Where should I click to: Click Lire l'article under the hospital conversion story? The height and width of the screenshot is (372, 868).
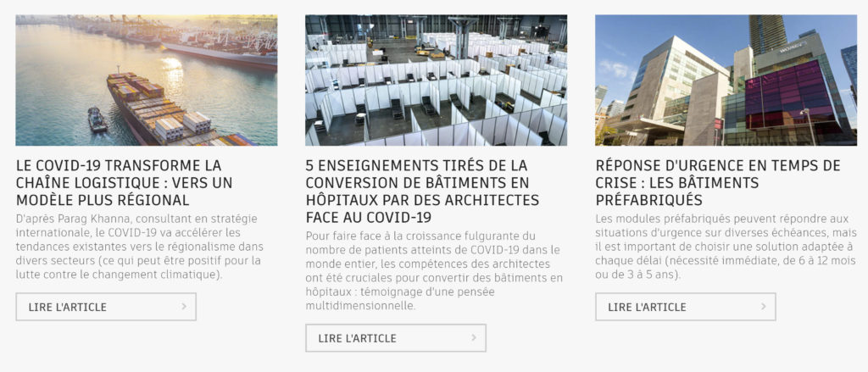pyautogui.click(x=396, y=337)
